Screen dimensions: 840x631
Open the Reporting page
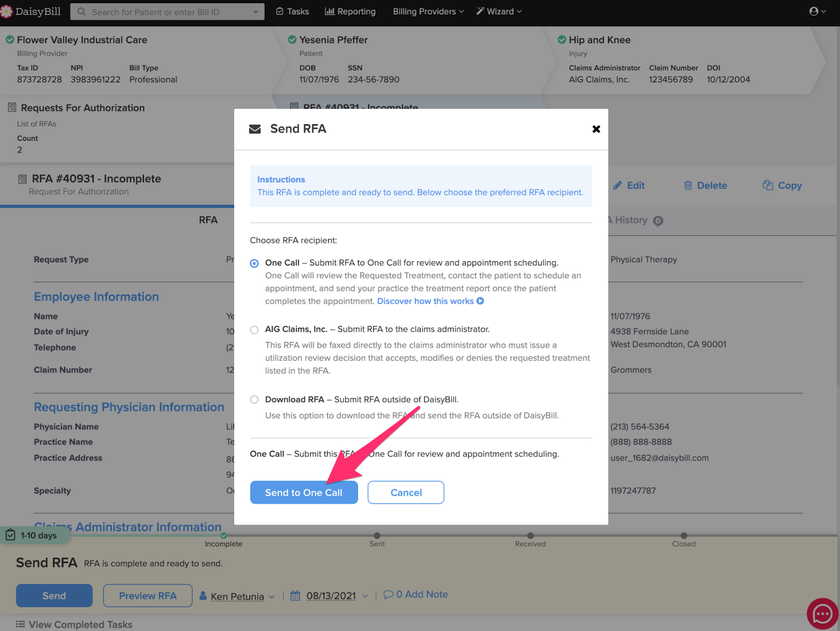pyautogui.click(x=350, y=12)
